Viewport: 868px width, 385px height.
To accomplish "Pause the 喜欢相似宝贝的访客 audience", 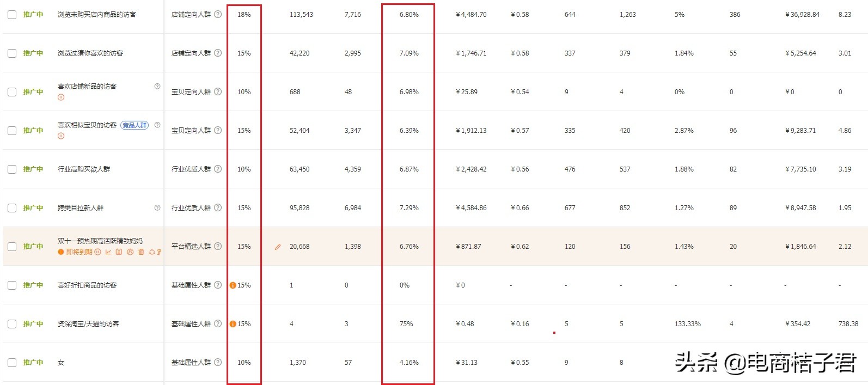I will click(61, 136).
